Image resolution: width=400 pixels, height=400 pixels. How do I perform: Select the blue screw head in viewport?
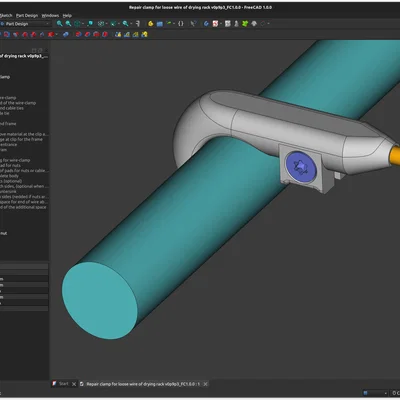click(301, 165)
